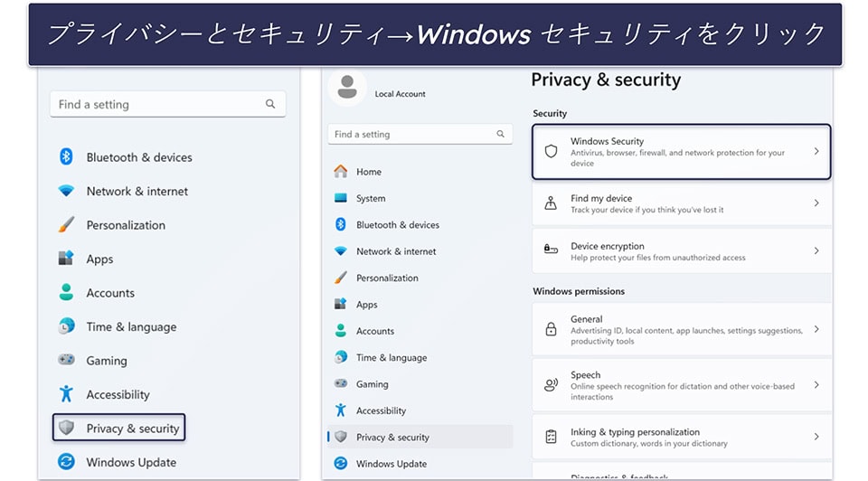This screenshot has width=868, height=481.
Task: Click the Home house icon in Settings sidebar
Action: tap(341, 172)
